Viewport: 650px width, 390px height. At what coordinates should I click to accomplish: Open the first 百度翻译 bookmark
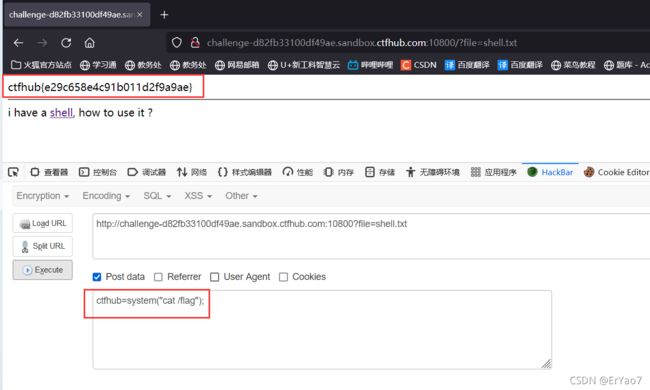pos(467,65)
